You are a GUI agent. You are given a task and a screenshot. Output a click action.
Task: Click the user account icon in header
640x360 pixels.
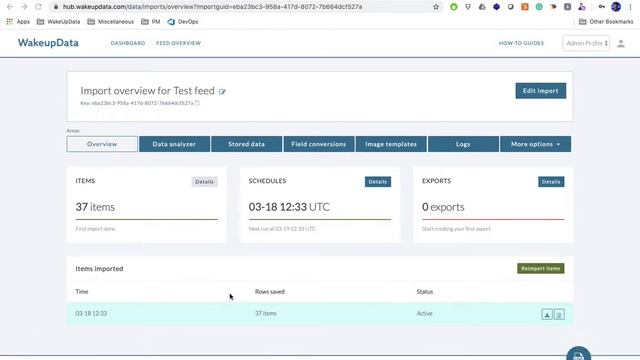point(621,43)
